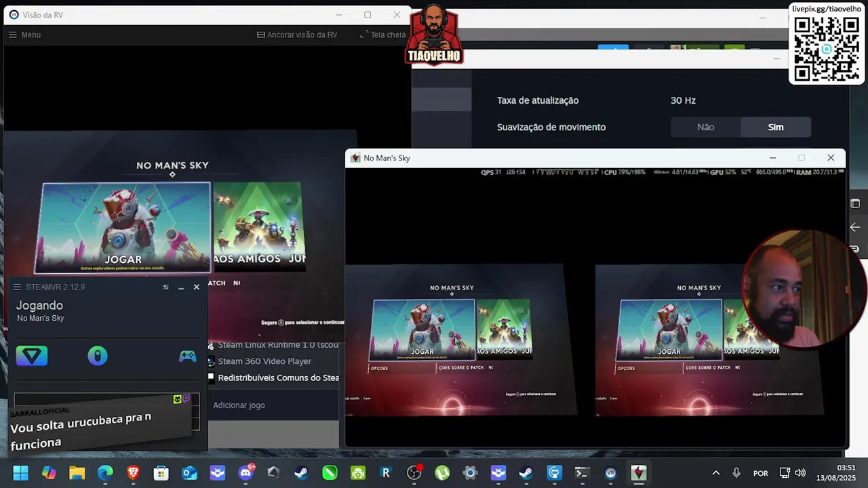Screen dimensions: 868x488
Task: Click the 30 Hz refresh rate value
Action: pyautogui.click(x=683, y=100)
